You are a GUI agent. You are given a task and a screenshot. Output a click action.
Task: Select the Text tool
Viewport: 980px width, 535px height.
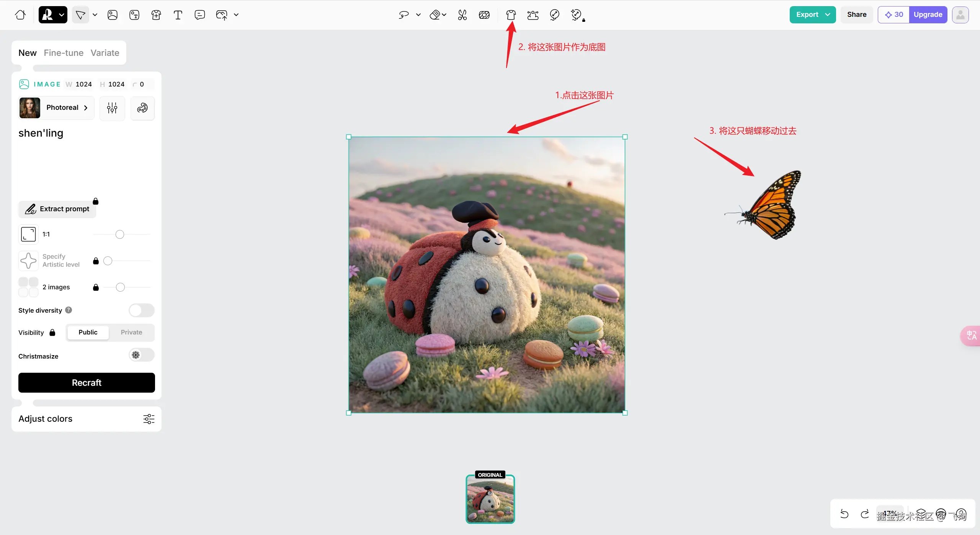(178, 15)
